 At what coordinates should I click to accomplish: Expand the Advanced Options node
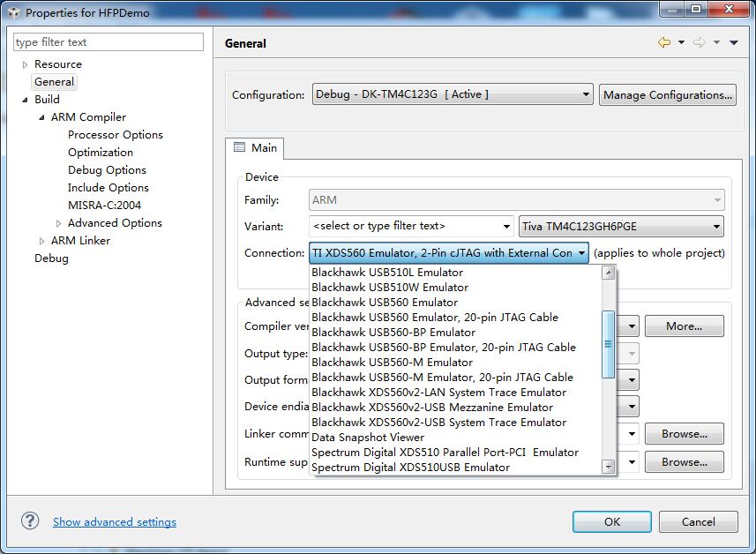pyautogui.click(x=58, y=223)
